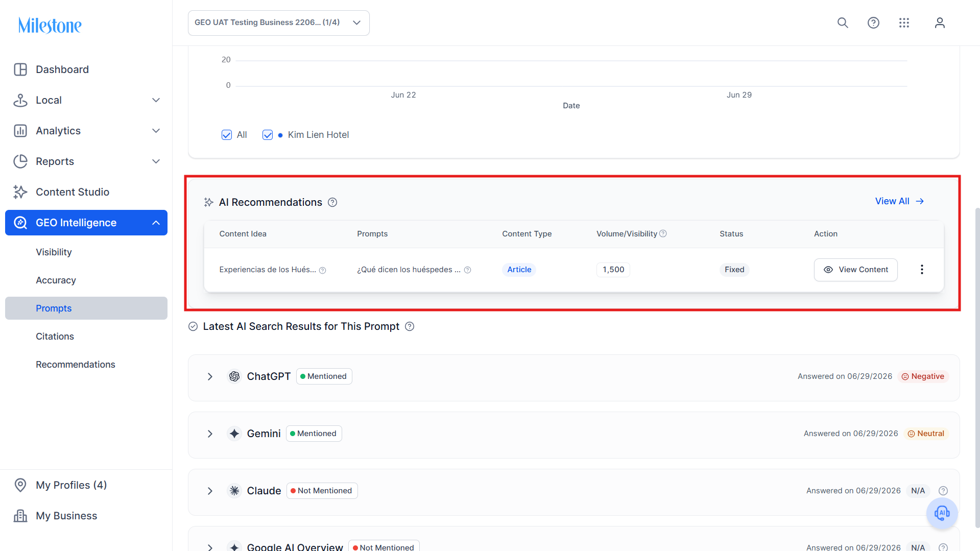Open the GEO UAT Testing Business dropdown
Viewport: 980px width, 551px height.
coord(279,23)
